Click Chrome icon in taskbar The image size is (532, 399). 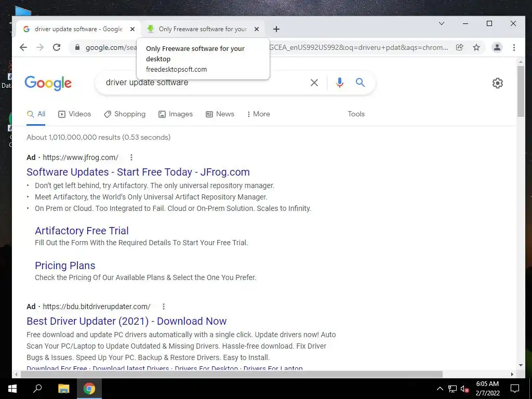pyautogui.click(x=89, y=389)
